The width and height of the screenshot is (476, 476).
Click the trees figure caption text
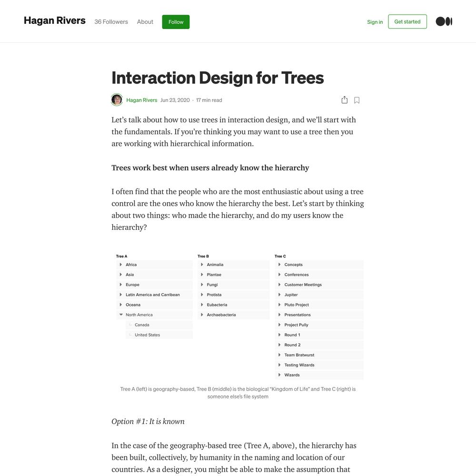(238, 393)
